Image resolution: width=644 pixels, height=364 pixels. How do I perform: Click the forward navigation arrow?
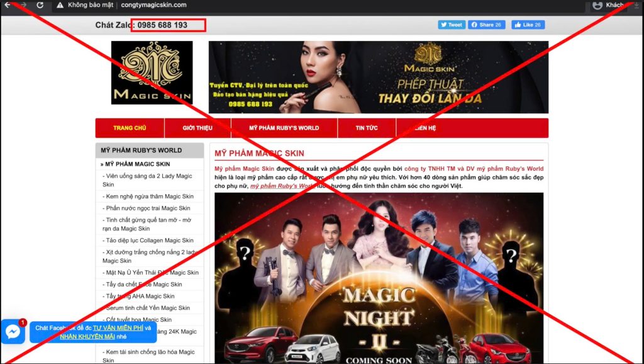[23, 5]
